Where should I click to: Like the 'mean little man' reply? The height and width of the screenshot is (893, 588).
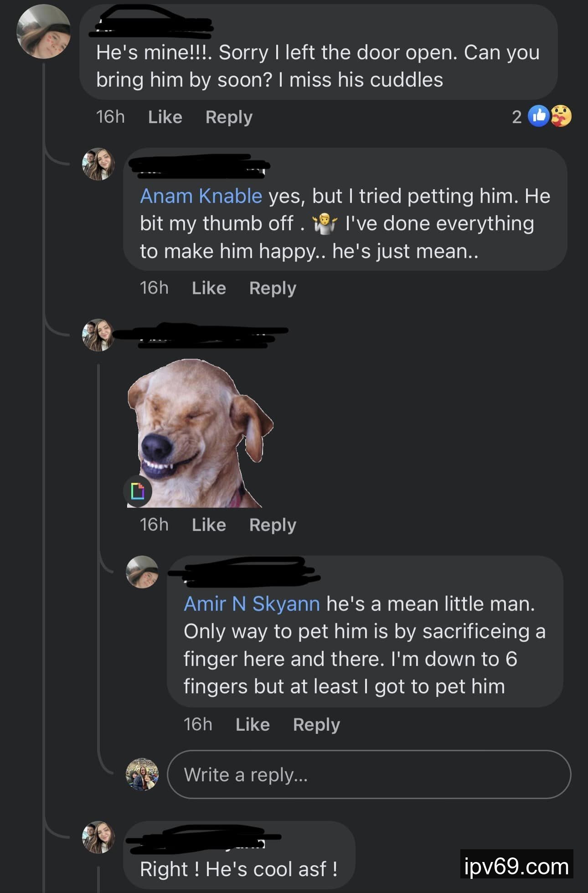pos(253,724)
